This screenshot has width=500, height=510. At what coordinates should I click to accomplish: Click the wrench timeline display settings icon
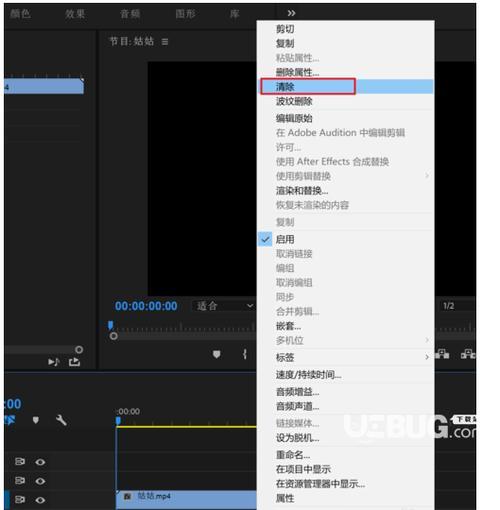[61, 420]
